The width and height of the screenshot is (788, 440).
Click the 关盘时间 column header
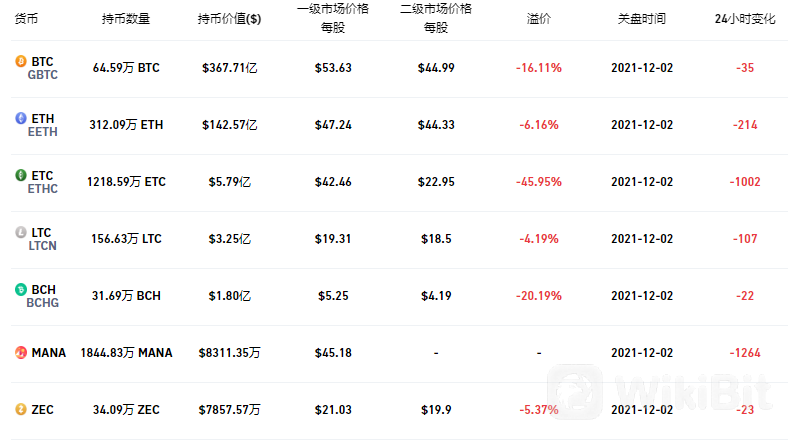tap(642, 19)
